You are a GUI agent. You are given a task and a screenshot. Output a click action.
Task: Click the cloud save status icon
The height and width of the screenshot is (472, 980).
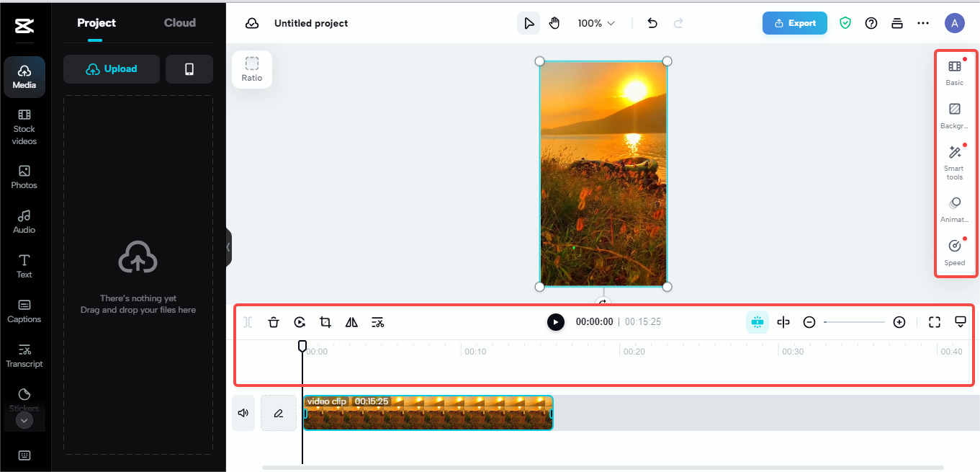[x=252, y=23]
